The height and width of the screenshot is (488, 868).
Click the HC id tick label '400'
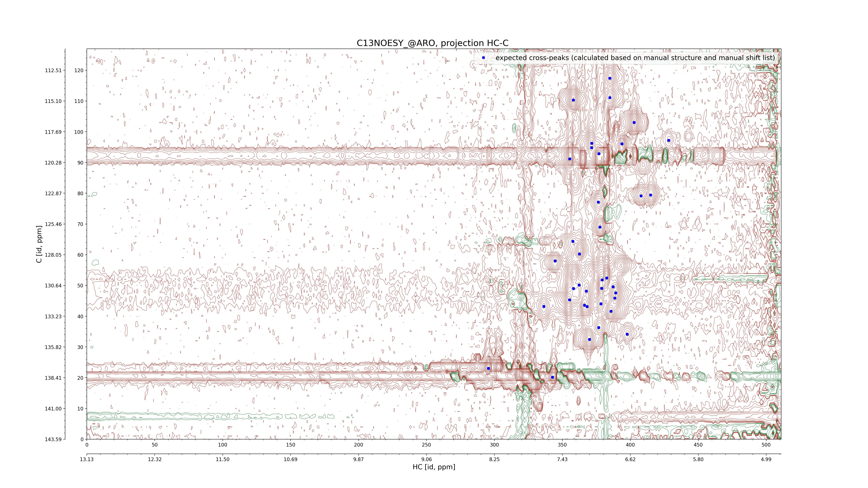[631, 445]
